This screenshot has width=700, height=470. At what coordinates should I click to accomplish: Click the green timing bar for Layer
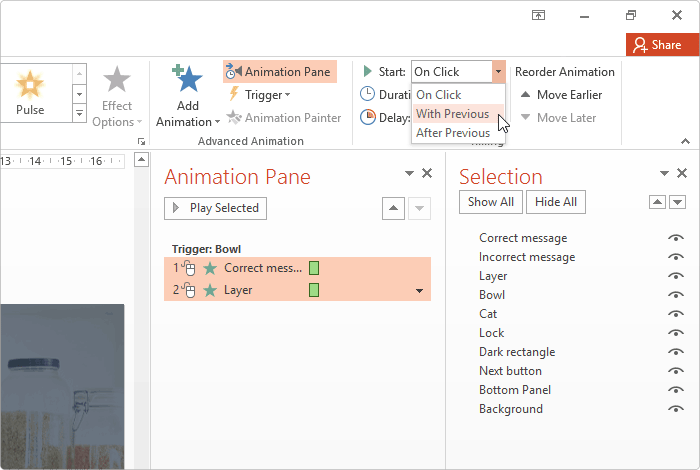point(314,290)
